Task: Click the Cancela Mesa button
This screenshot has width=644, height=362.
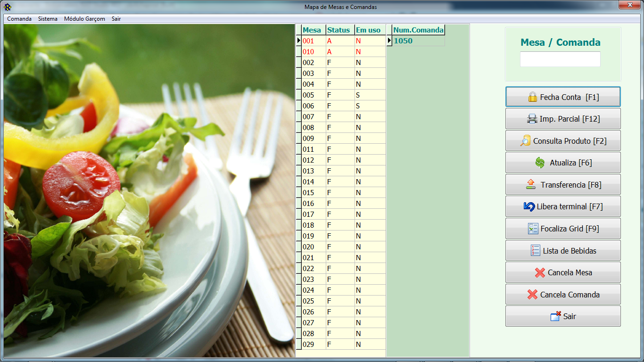Action: (563, 272)
